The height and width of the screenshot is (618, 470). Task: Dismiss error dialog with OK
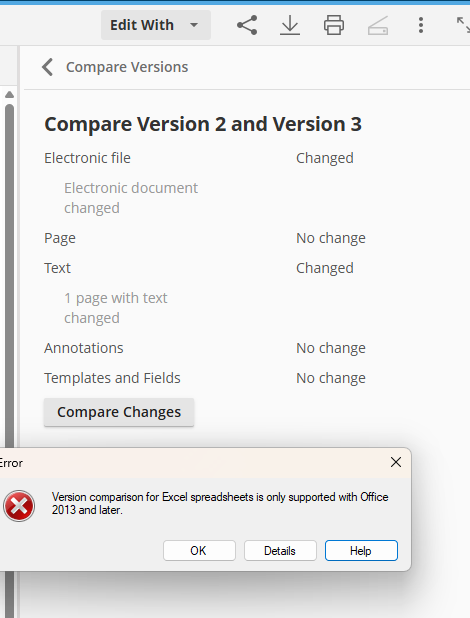pos(199,551)
